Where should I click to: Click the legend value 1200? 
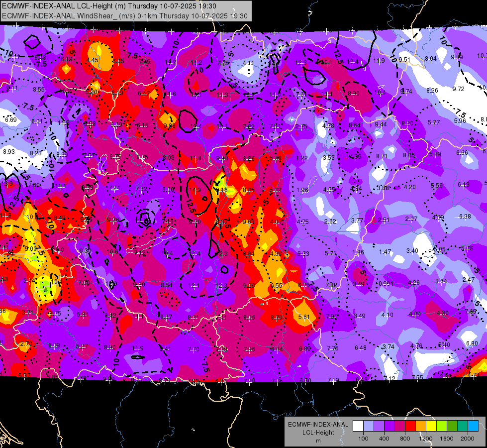tap(425, 439)
